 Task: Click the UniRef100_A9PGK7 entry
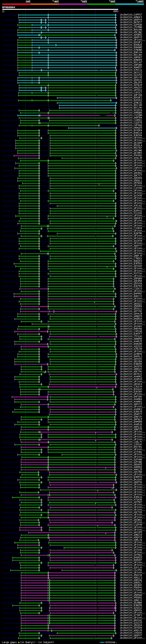tap(131, 58)
